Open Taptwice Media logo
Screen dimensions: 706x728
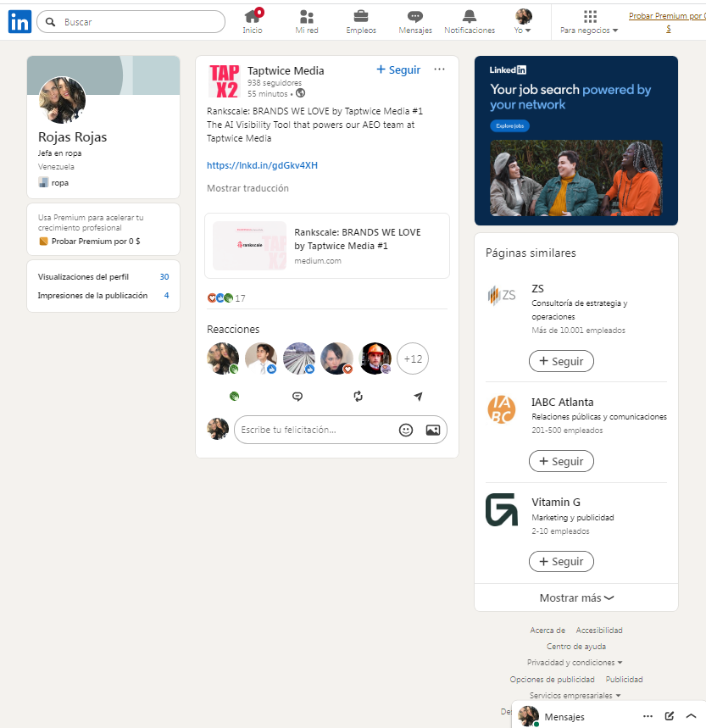(x=225, y=81)
